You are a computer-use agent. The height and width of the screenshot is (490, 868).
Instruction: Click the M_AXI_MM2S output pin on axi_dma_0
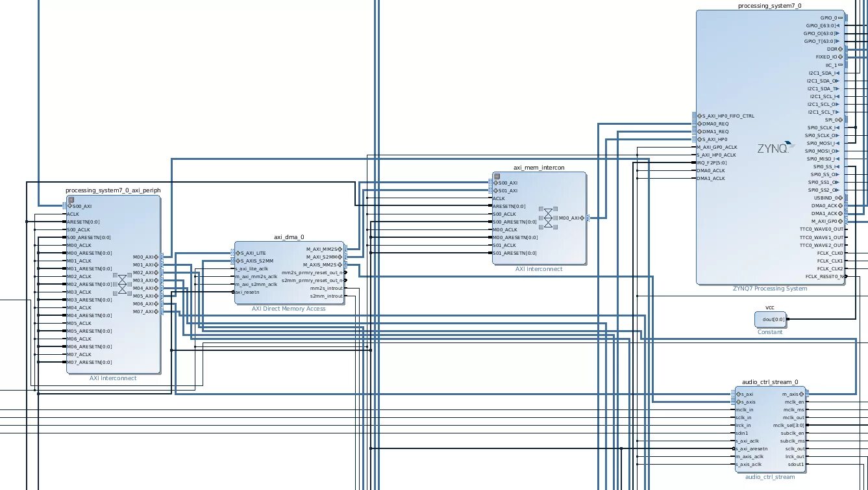tap(340, 248)
